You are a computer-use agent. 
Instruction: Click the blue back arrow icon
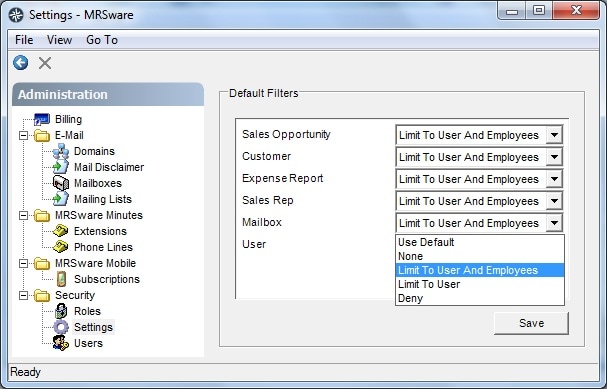click(21, 63)
